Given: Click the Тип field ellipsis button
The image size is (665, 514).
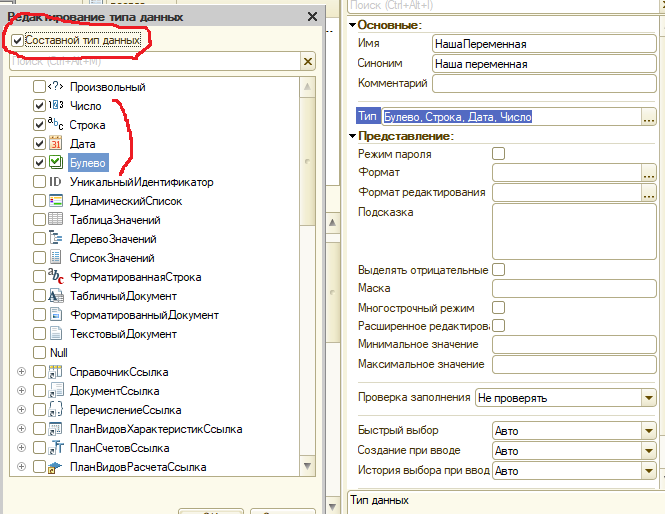Looking at the screenshot, I should click(x=647, y=117).
